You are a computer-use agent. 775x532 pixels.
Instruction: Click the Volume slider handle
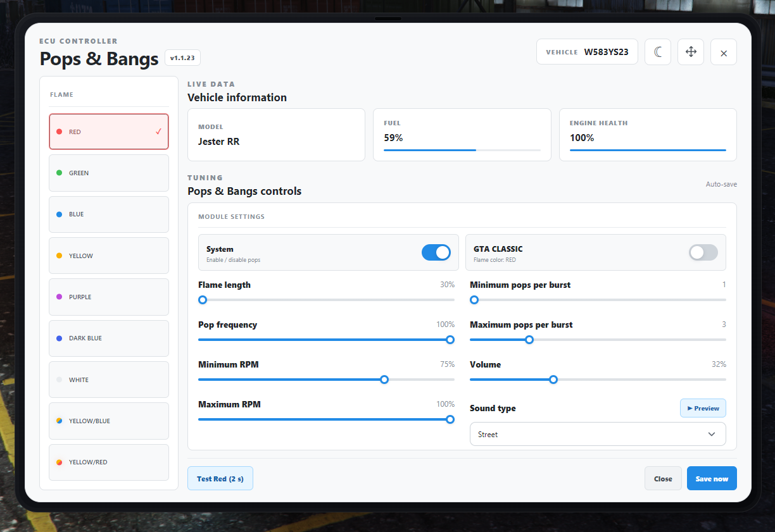tap(553, 380)
